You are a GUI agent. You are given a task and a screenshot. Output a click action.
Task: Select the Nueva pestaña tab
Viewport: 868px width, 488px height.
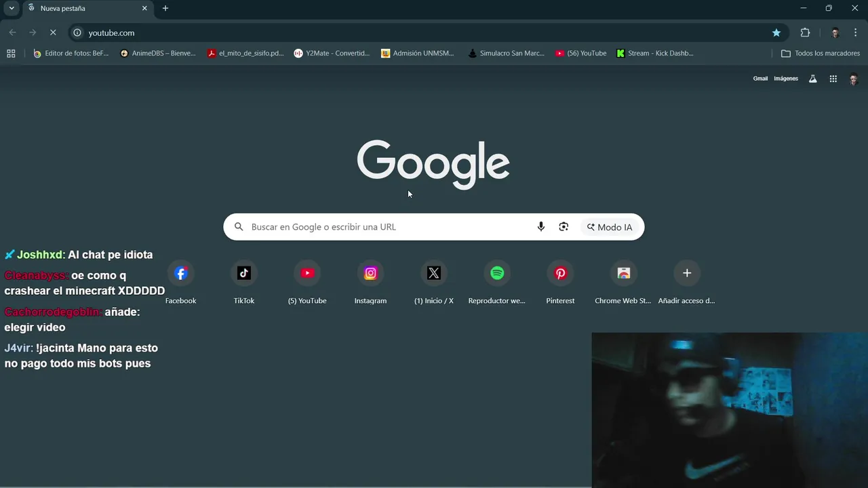click(88, 8)
